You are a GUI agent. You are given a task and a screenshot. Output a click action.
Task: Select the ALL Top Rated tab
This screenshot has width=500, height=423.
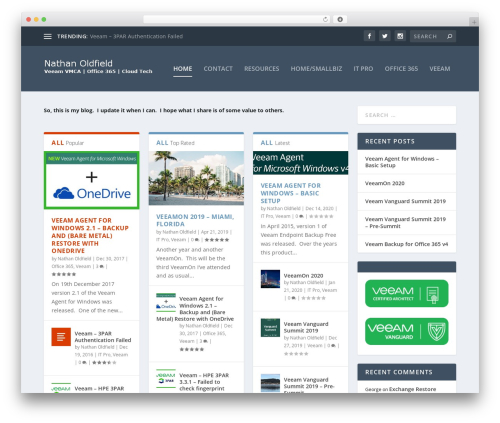point(175,143)
